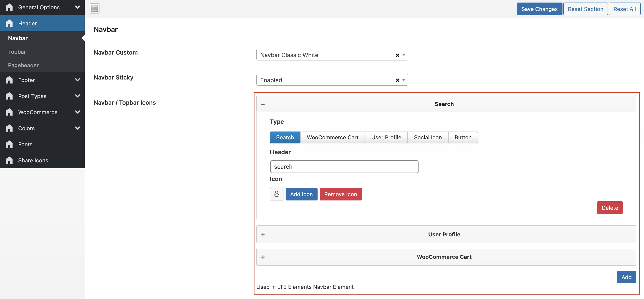Click the Share Icons sidebar icon
644x299 pixels.
point(9,160)
